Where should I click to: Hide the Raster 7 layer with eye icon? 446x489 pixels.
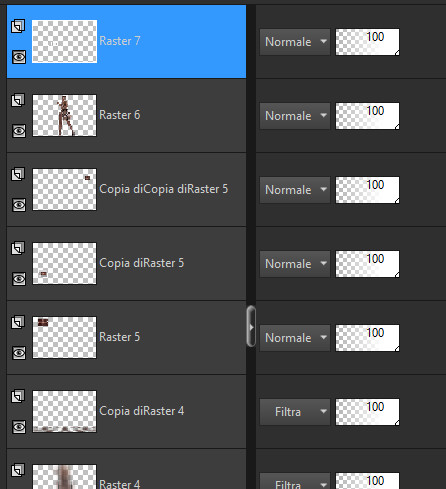pos(19,57)
